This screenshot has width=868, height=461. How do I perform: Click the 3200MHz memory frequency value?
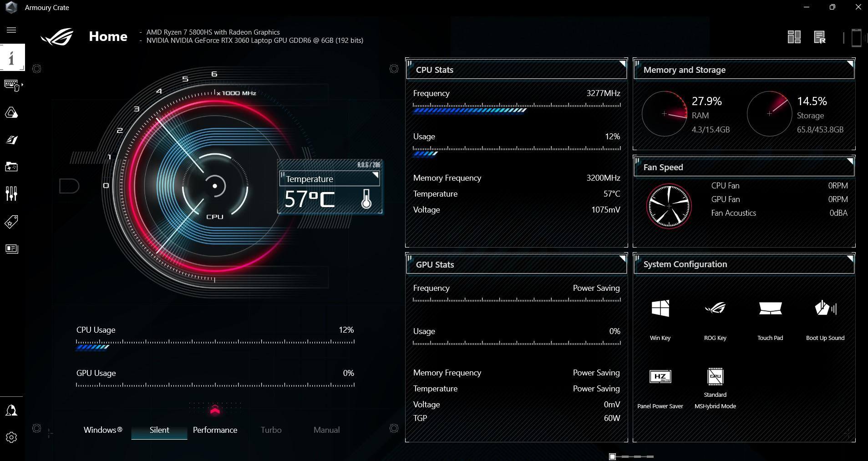(603, 178)
